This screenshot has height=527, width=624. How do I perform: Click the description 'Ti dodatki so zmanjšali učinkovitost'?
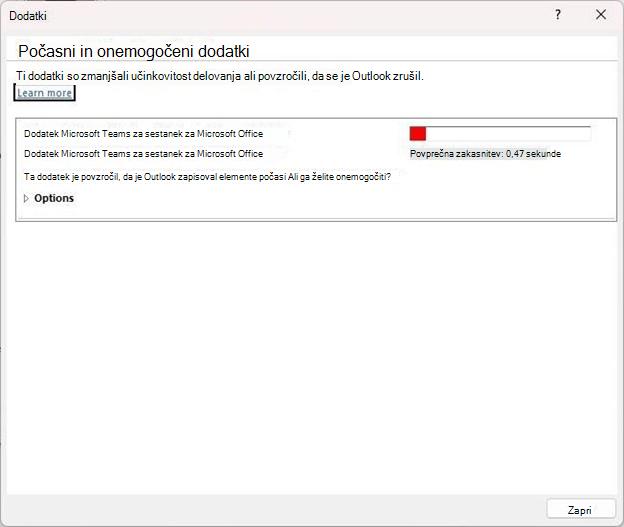(220, 76)
